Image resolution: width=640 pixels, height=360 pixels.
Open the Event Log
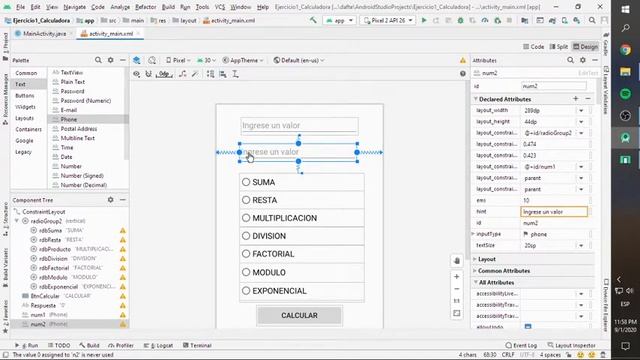(521, 345)
